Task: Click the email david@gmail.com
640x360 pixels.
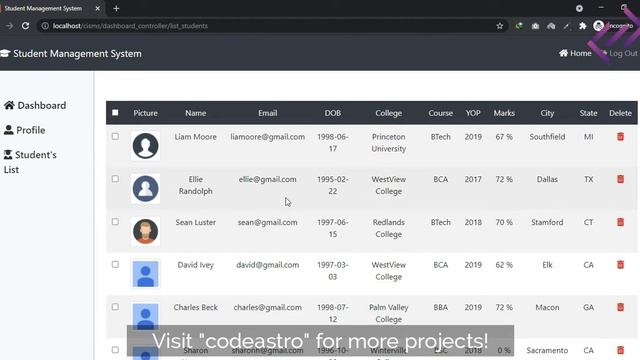Action: click(267, 264)
